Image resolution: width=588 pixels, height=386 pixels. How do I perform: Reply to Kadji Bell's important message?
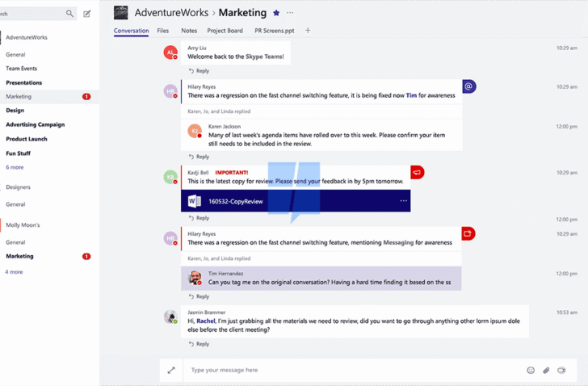point(199,218)
